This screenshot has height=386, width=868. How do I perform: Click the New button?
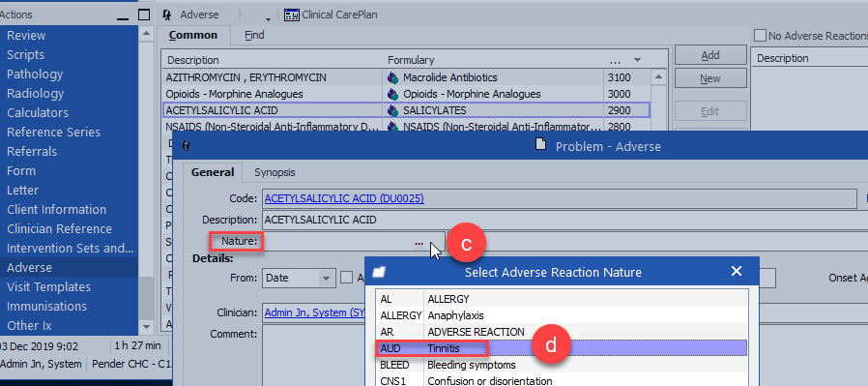point(710,78)
